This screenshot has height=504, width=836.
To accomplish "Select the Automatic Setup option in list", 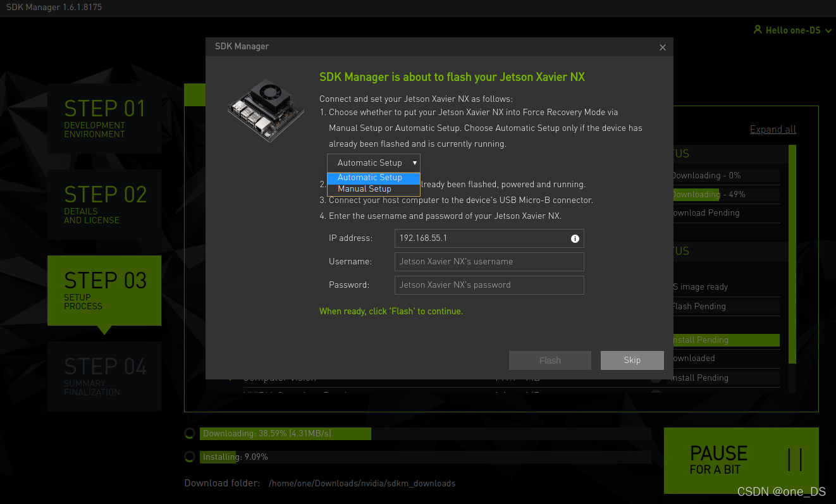I will click(x=374, y=178).
